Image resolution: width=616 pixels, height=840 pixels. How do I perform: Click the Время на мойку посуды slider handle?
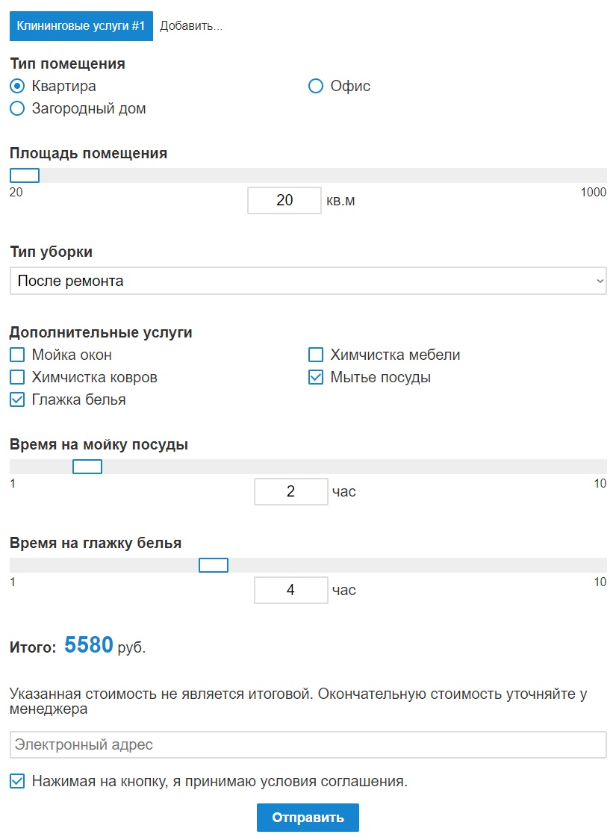coord(87,466)
